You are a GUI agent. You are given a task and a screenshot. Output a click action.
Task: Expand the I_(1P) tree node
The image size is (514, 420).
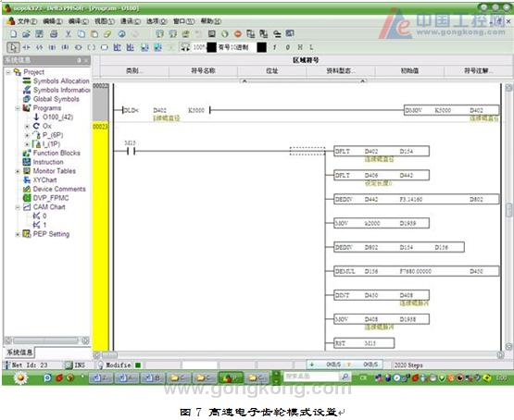(28, 144)
